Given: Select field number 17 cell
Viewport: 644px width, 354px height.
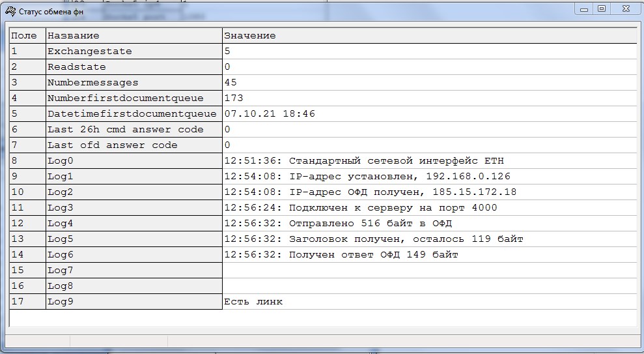Looking at the screenshot, I should pyautogui.click(x=27, y=301).
